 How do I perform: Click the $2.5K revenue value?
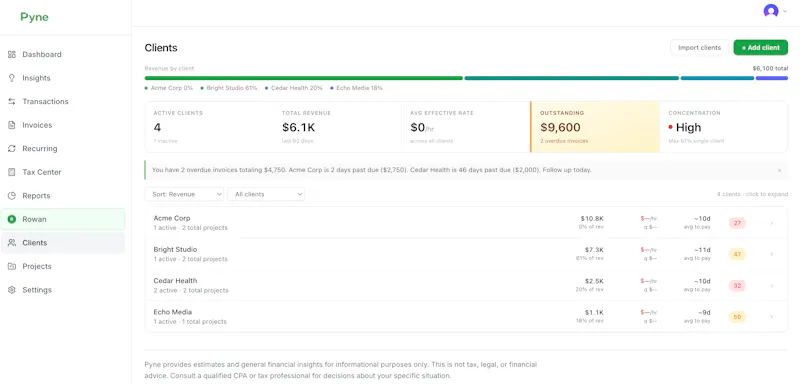click(x=594, y=281)
